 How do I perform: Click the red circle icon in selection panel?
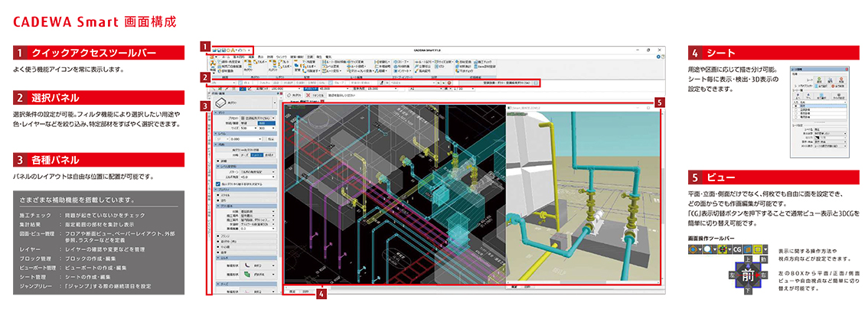pos(449,83)
